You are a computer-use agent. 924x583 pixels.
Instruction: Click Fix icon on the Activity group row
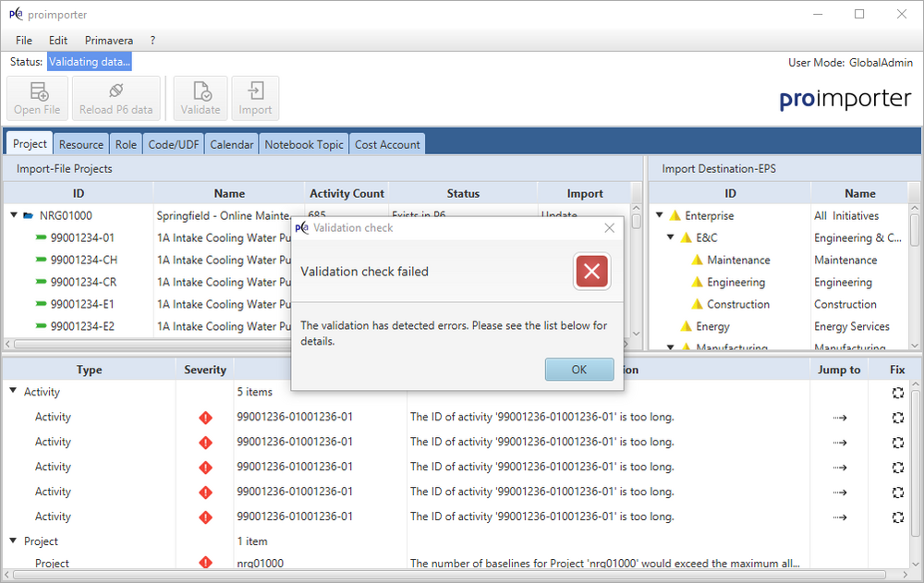pos(897,393)
